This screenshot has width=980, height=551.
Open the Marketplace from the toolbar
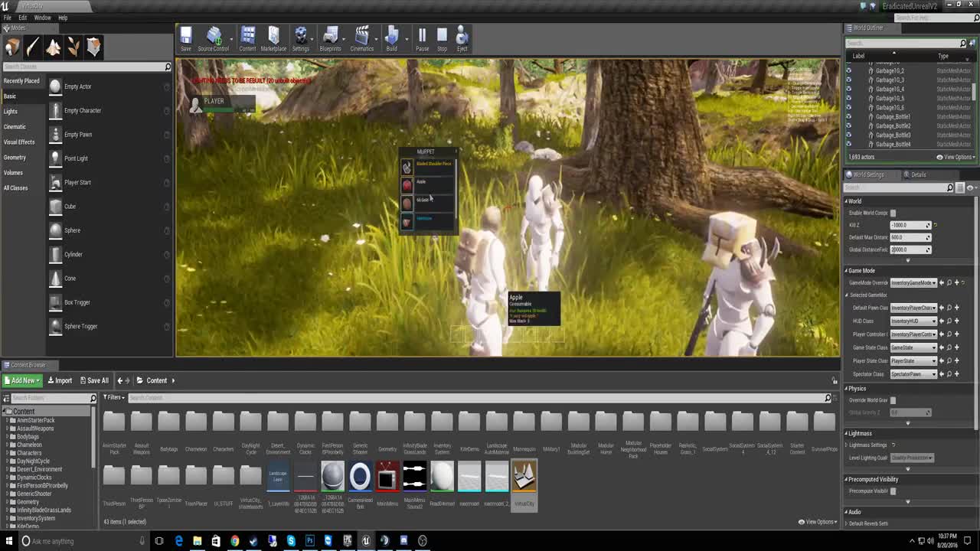[x=273, y=35]
